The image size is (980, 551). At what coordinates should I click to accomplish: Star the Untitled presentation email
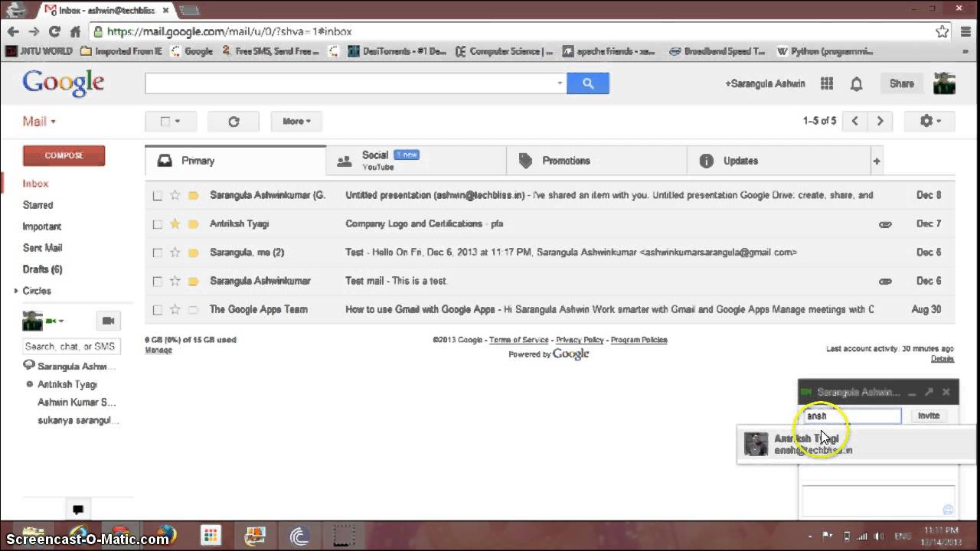(175, 195)
